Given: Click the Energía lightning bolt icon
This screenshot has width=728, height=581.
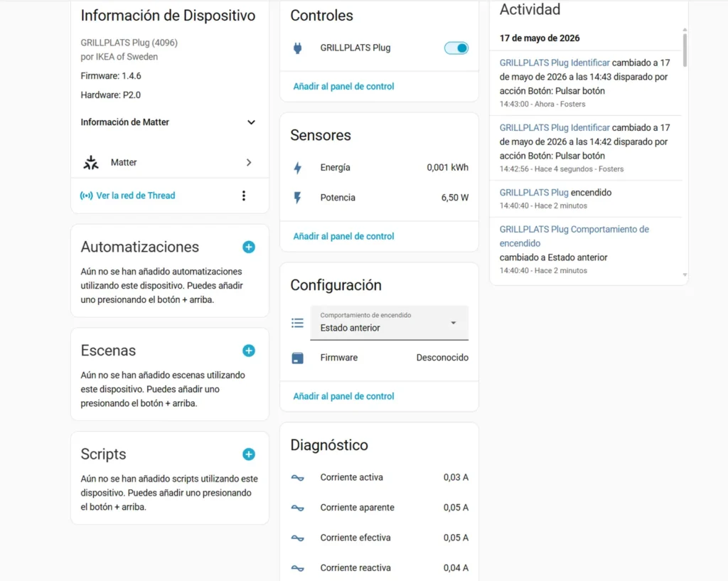Looking at the screenshot, I should pyautogui.click(x=298, y=168).
